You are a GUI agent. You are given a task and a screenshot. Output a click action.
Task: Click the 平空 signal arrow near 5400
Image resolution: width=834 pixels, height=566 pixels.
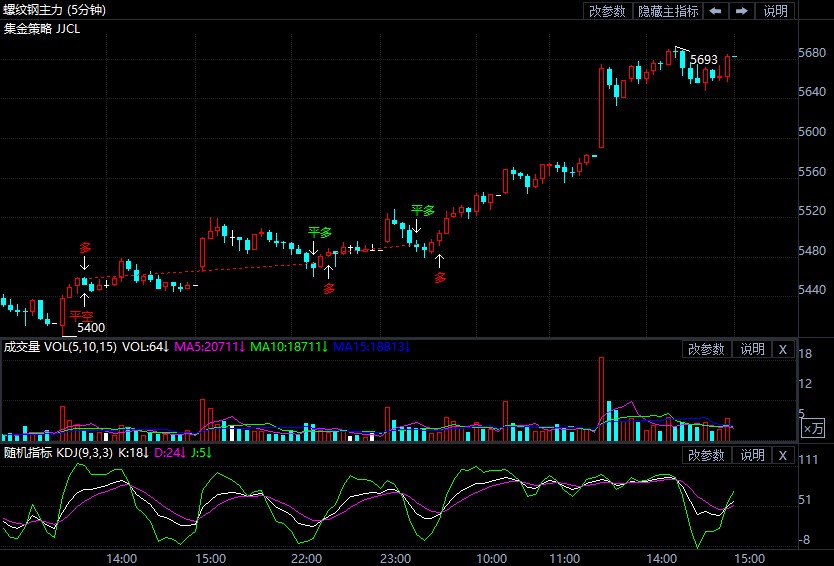tap(85, 299)
